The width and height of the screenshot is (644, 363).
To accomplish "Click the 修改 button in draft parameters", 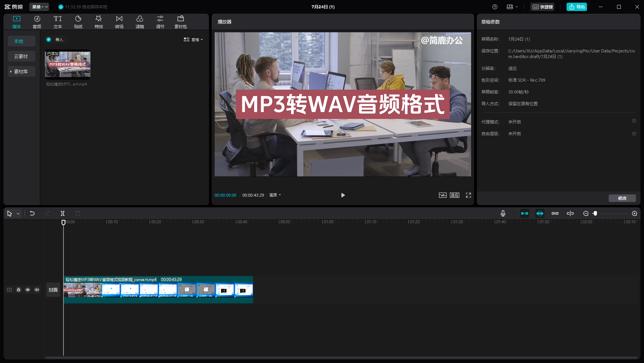I will coord(622,198).
